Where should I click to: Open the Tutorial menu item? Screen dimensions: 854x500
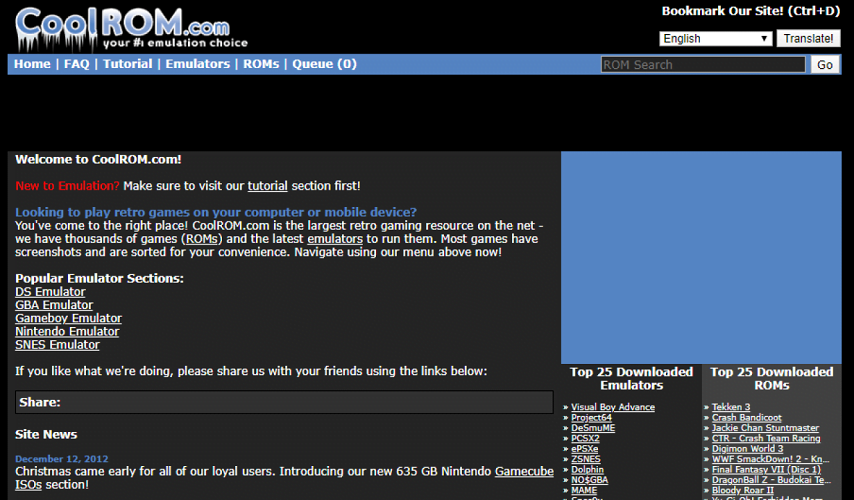click(127, 64)
